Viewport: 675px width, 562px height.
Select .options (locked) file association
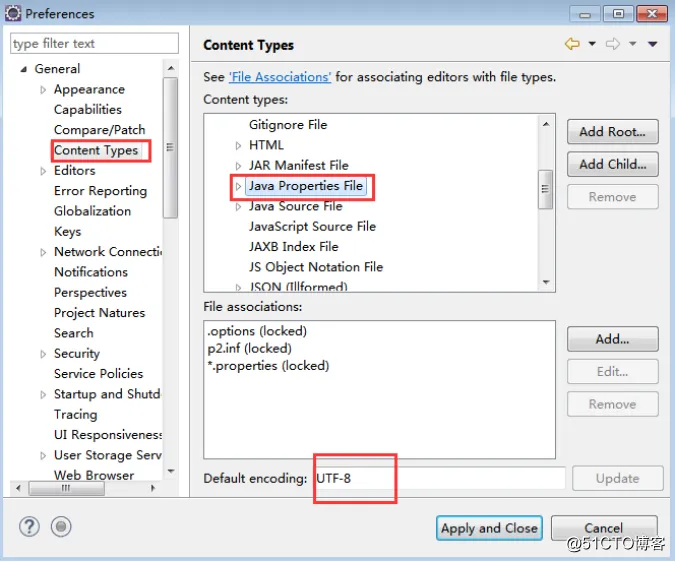pyautogui.click(x=257, y=331)
